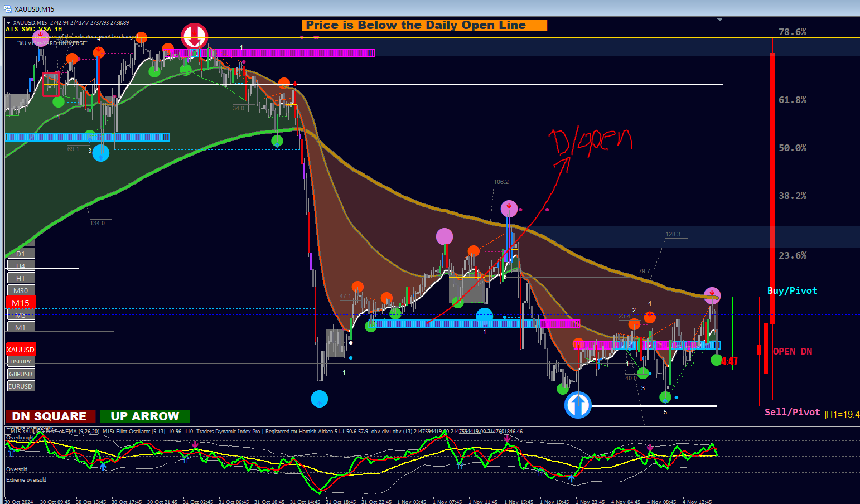The height and width of the screenshot is (504, 860).
Task: Select the red outlined square on early candles
Action: [x=51, y=84]
